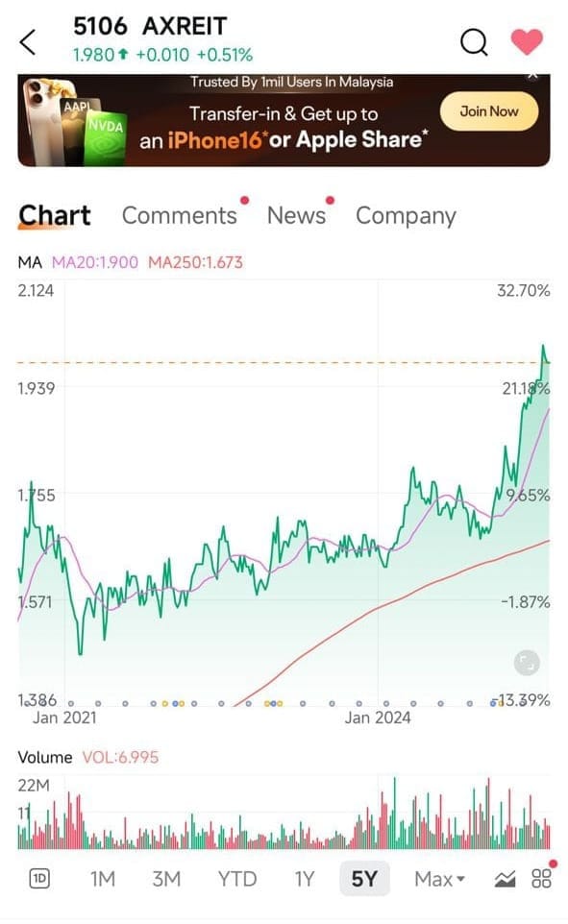Viewport: 568px width, 924px height.
Task: Go back using the left arrow
Action: (x=28, y=42)
